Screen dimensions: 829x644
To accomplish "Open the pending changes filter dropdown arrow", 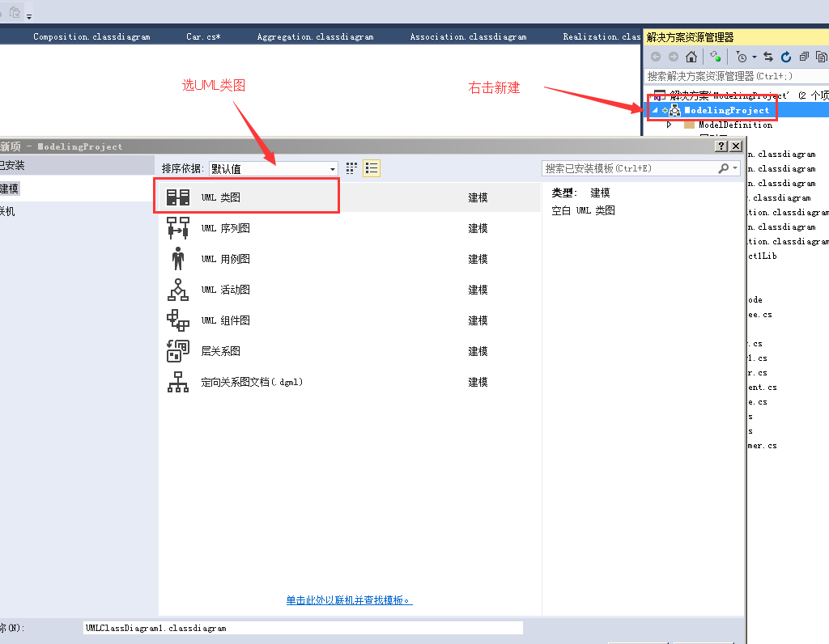I will tap(755, 57).
